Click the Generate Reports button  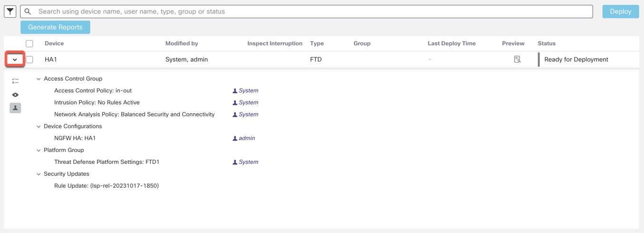(x=55, y=27)
